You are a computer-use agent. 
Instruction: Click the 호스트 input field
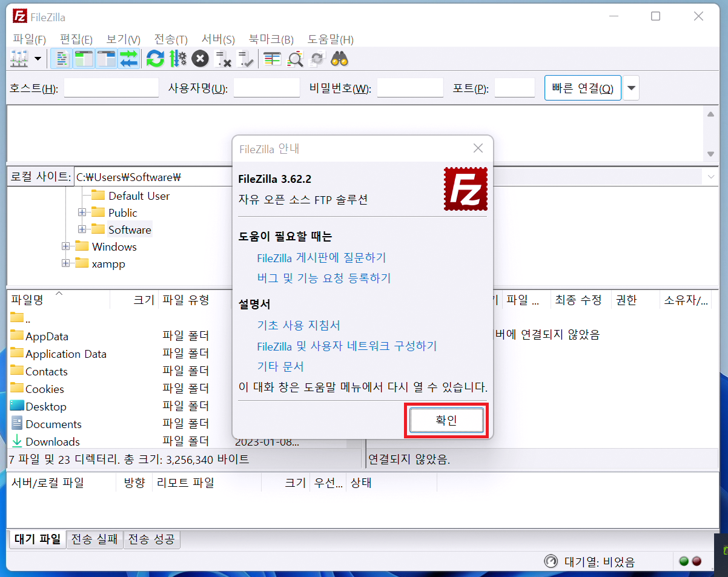(x=111, y=88)
